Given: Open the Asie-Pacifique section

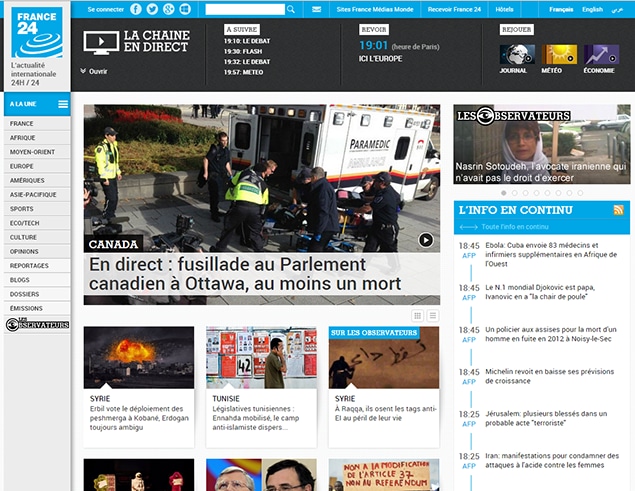Looking at the screenshot, I should 37,194.
